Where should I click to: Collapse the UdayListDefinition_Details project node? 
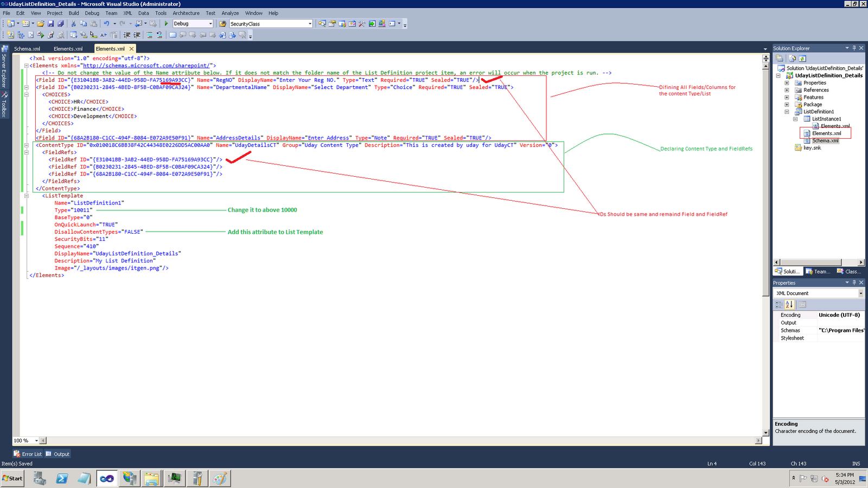click(x=778, y=75)
